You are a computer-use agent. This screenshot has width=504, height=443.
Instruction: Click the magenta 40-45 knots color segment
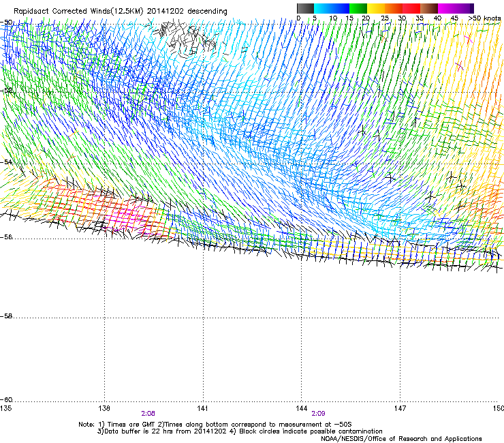point(447,8)
